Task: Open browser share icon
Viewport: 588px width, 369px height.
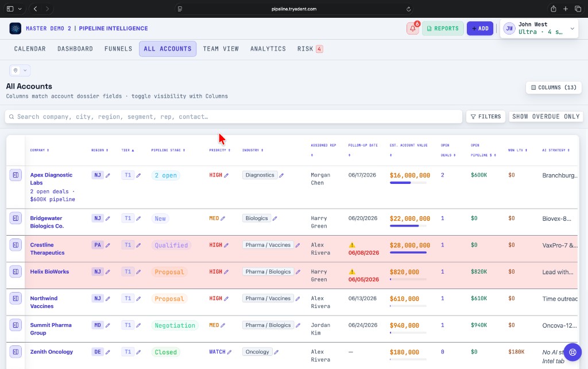Action: (553, 9)
